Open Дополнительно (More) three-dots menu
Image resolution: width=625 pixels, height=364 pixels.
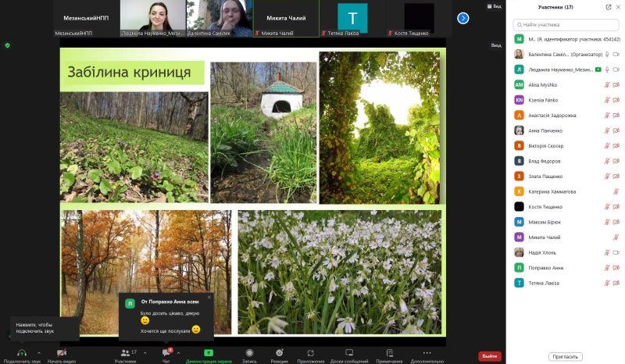(x=427, y=354)
